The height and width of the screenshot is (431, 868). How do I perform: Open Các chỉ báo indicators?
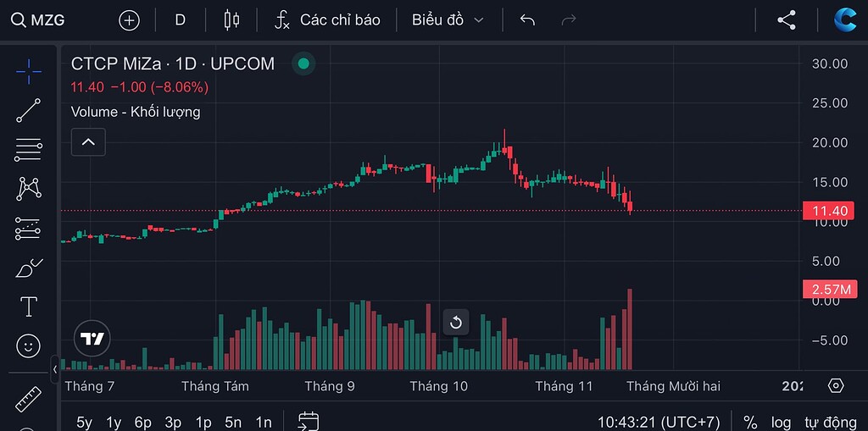coord(328,19)
